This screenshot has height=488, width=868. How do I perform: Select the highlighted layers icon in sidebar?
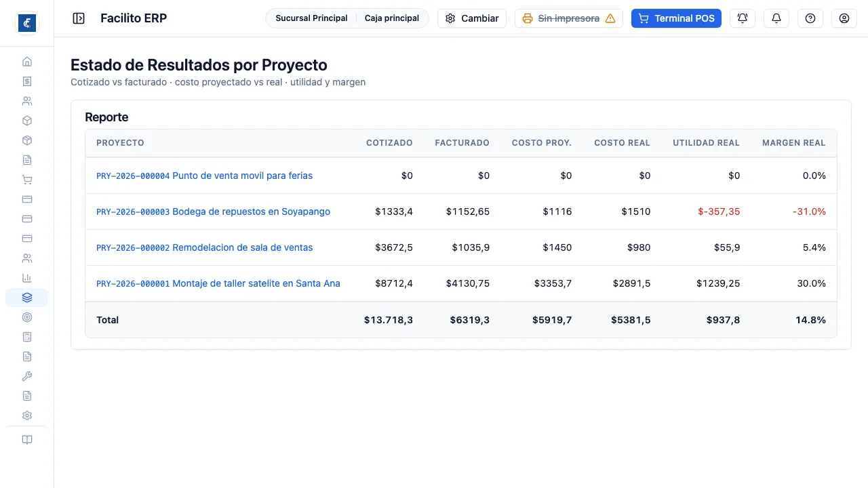[27, 298]
